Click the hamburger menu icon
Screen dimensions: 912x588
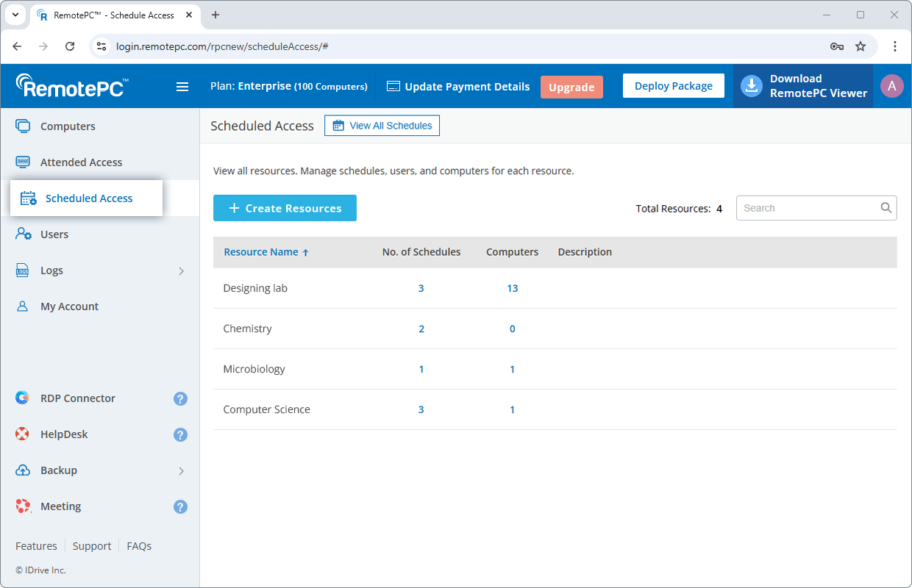pyautogui.click(x=182, y=87)
